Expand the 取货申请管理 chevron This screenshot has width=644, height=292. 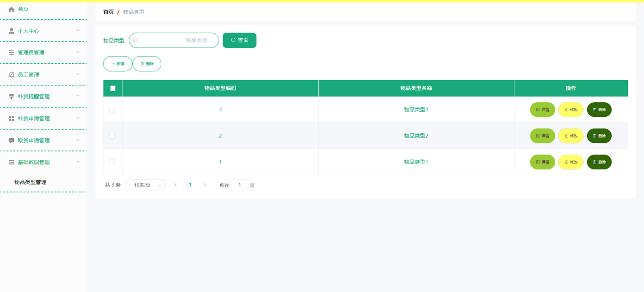tap(78, 140)
